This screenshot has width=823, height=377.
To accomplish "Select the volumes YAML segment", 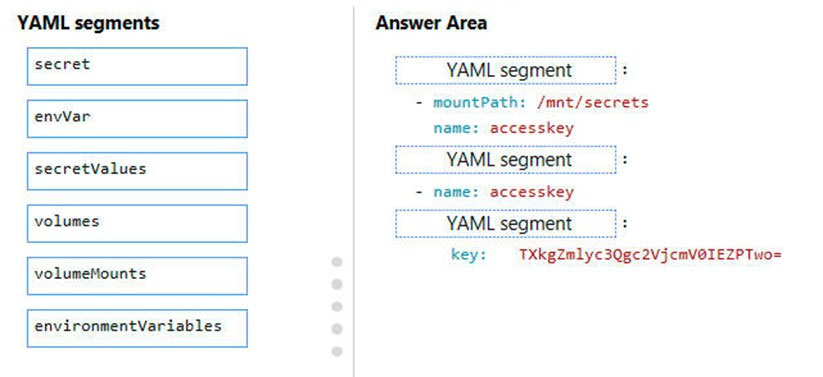I will tap(137, 224).
